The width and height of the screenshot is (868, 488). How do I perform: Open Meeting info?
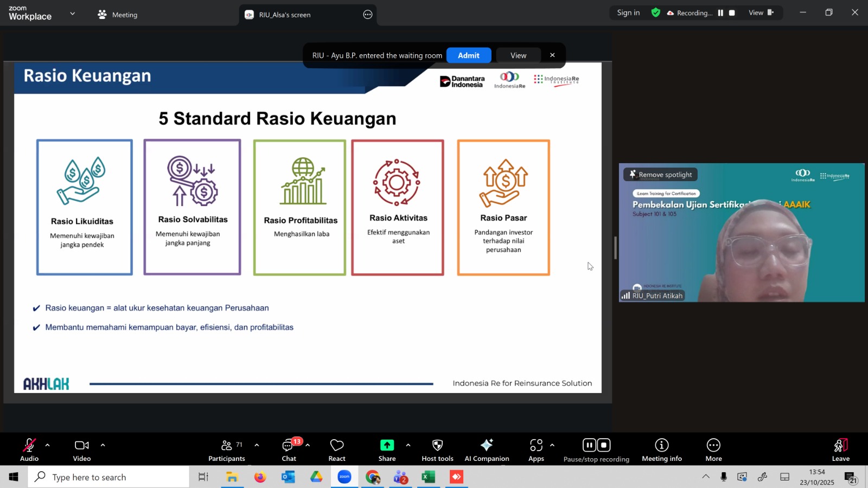(661, 450)
